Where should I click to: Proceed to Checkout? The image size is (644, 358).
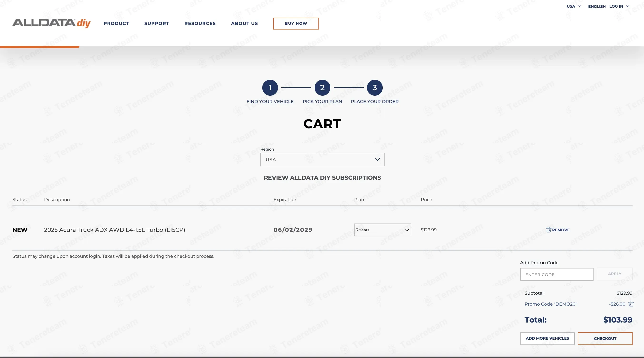605,338
